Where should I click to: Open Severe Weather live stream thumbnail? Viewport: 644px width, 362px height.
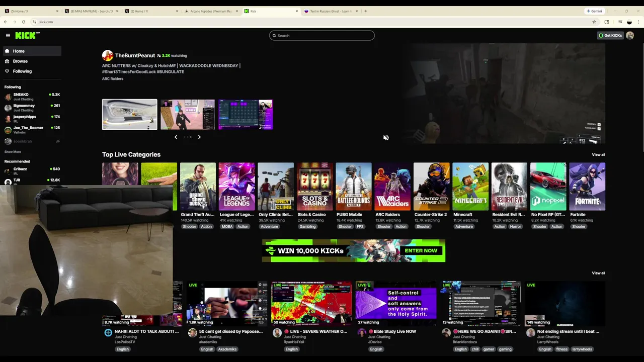tap(311, 303)
